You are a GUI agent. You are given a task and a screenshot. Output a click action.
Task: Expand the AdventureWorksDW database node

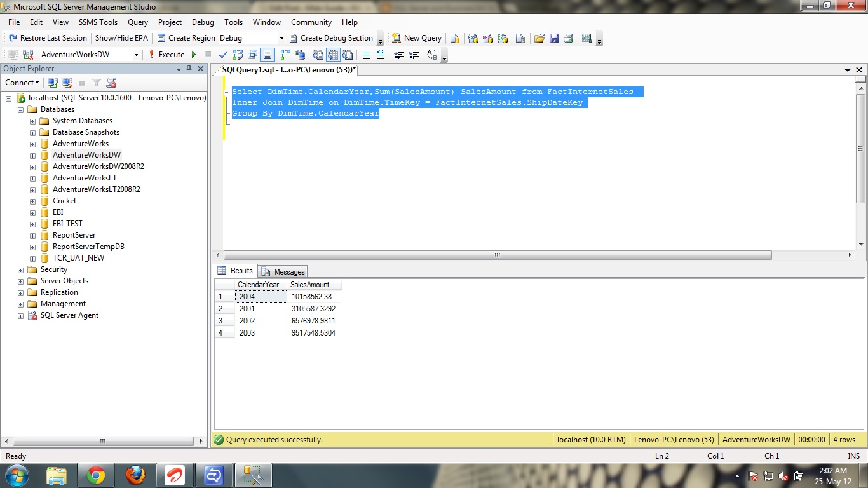[x=32, y=154]
